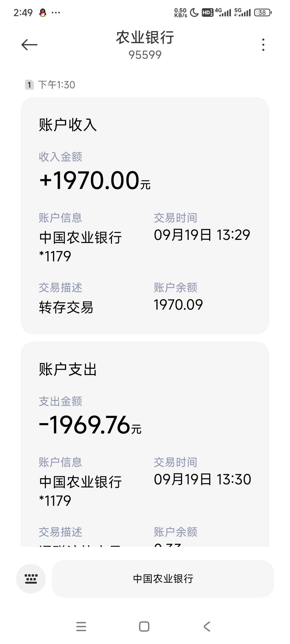Screen dimensions: 290x644
Task: Tap the do-not-disturb moon icon
Action: click(194, 13)
